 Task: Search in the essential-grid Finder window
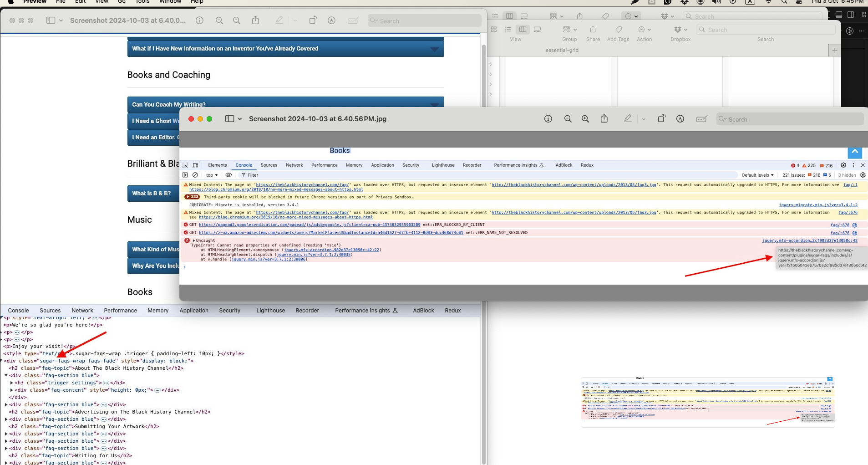(x=766, y=30)
